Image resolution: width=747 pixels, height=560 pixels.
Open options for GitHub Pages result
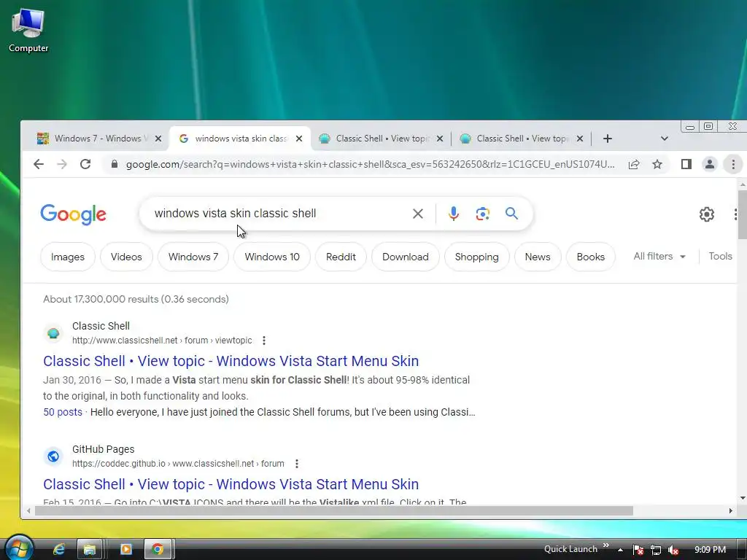coord(297,463)
